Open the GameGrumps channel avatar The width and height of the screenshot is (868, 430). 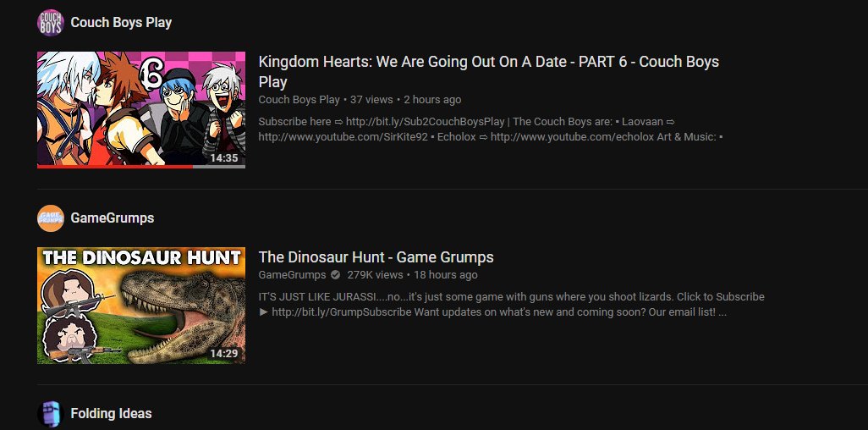pyautogui.click(x=51, y=218)
